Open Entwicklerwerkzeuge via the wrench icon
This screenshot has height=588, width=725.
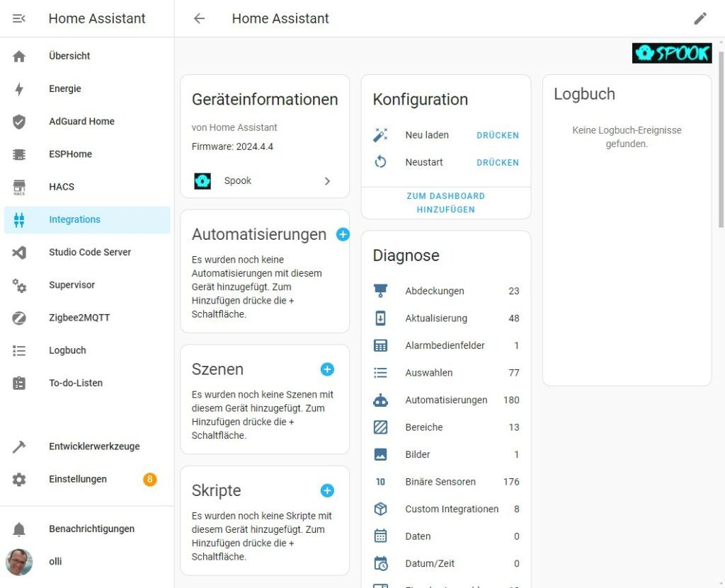[x=18, y=446]
